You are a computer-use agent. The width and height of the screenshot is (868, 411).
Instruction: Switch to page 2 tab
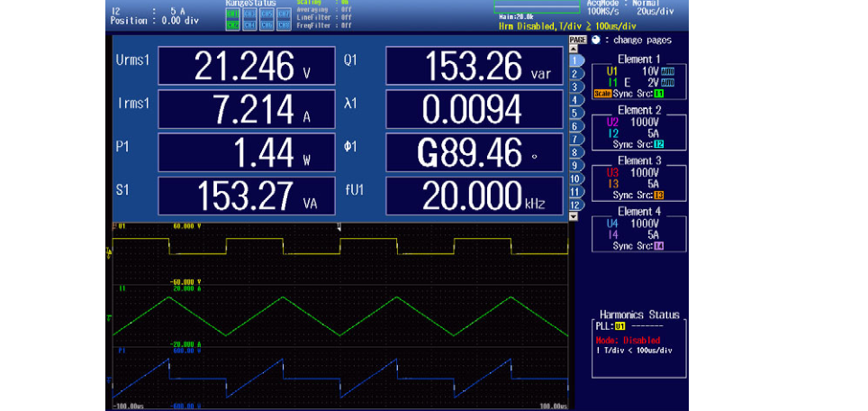[576, 73]
